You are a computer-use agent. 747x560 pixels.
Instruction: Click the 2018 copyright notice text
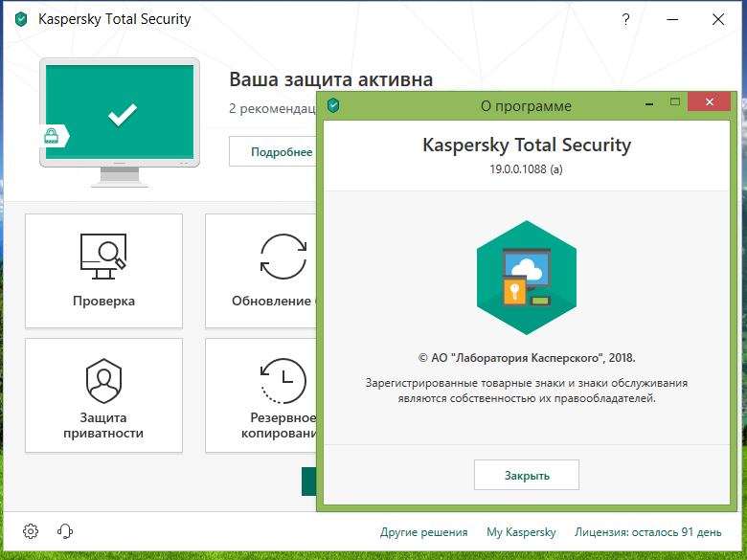coord(527,358)
